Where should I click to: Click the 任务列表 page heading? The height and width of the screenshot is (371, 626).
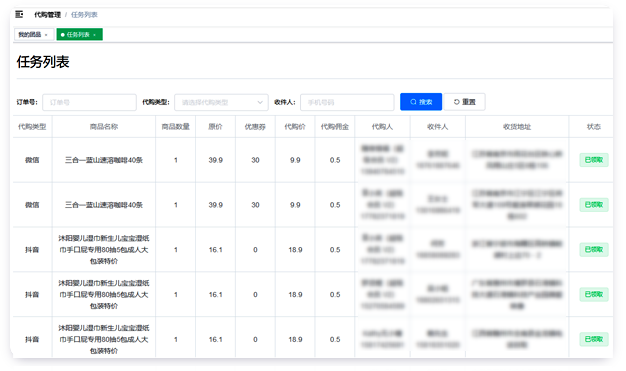click(43, 62)
